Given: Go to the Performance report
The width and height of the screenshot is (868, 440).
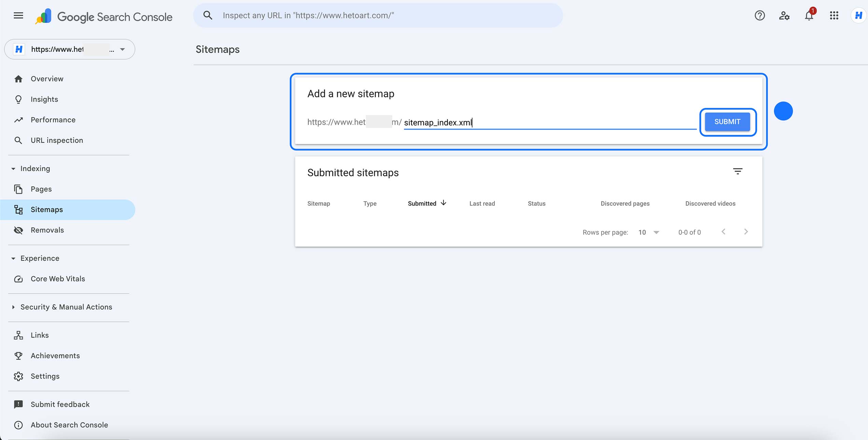Looking at the screenshot, I should tap(53, 120).
